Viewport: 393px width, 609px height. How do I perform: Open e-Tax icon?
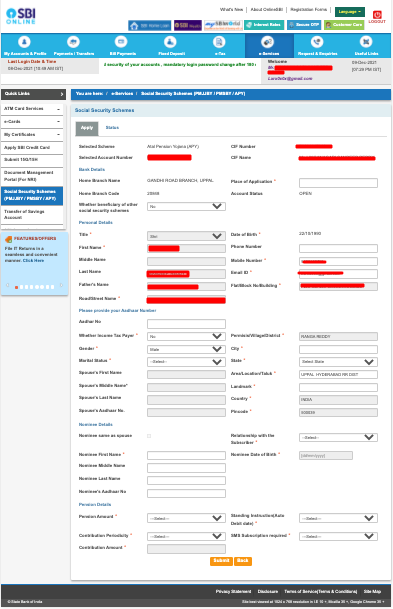(219, 42)
